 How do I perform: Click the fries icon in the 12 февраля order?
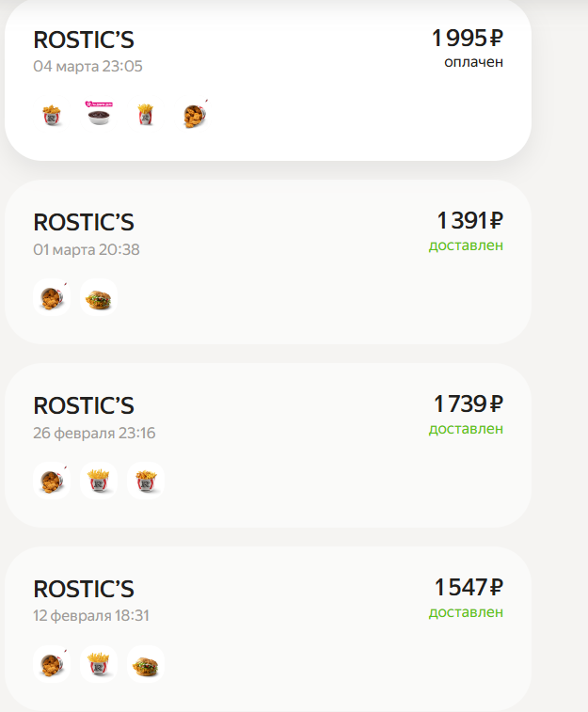(x=99, y=665)
